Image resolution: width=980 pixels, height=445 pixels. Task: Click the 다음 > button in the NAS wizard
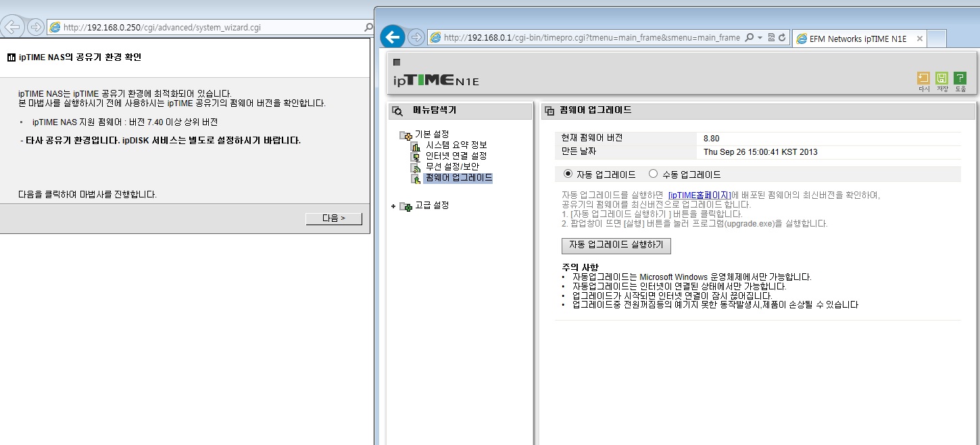[334, 218]
